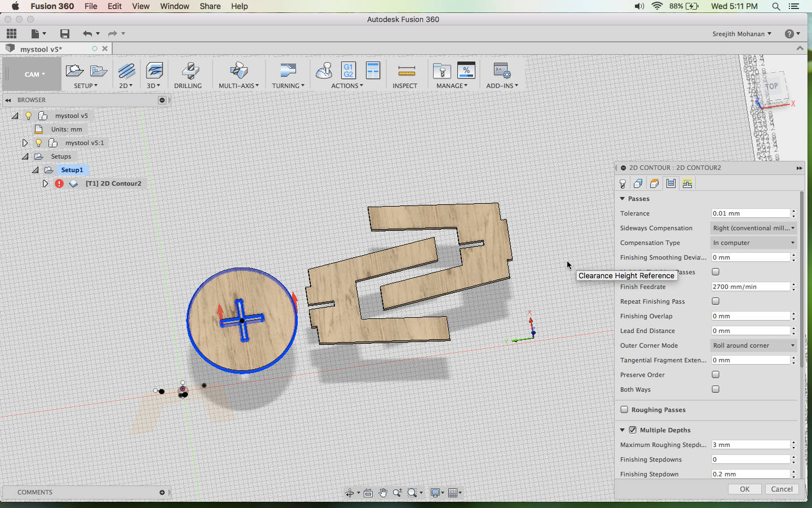
Task: Open the View menu
Action: coord(140,6)
